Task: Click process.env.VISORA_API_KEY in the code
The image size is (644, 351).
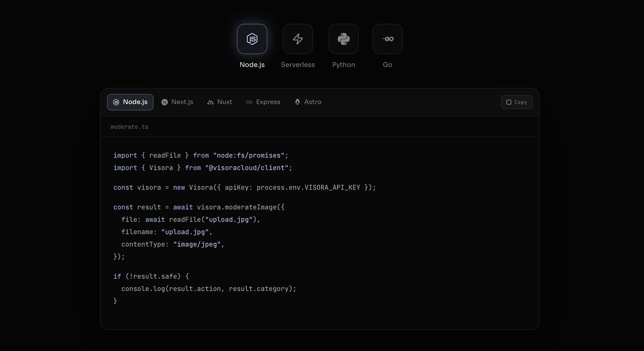Action: [x=308, y=187]
